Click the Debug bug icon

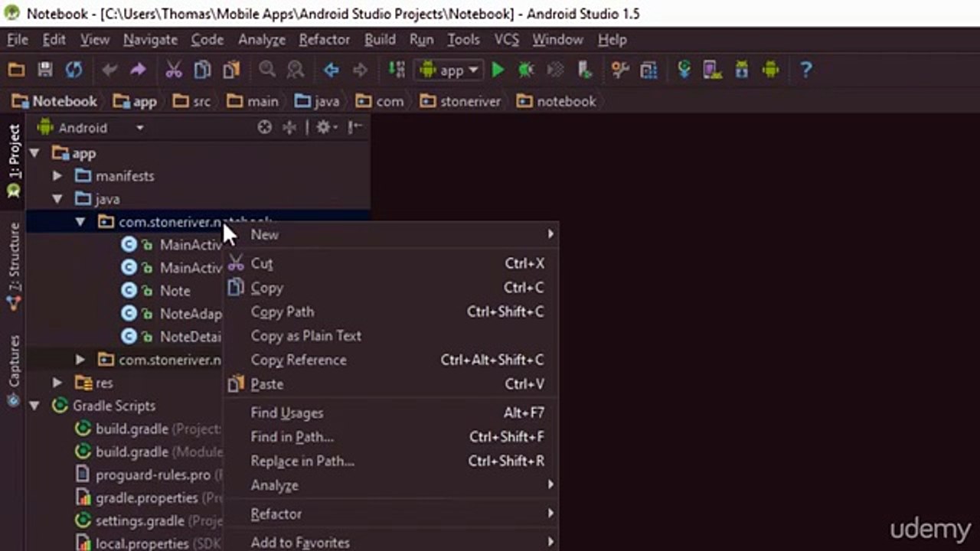coord(526,70)
